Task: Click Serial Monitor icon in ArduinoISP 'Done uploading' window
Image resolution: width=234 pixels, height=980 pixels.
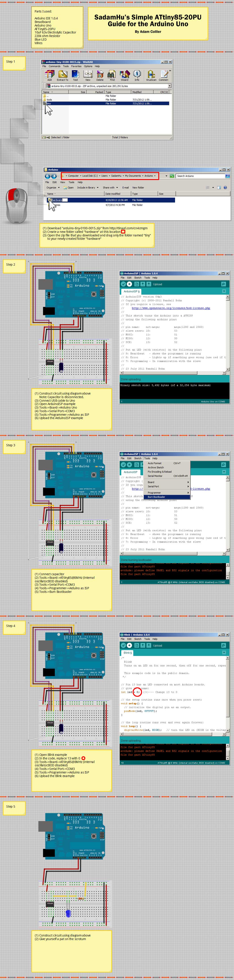Action: pyautogui.click(x=223, y=284)
